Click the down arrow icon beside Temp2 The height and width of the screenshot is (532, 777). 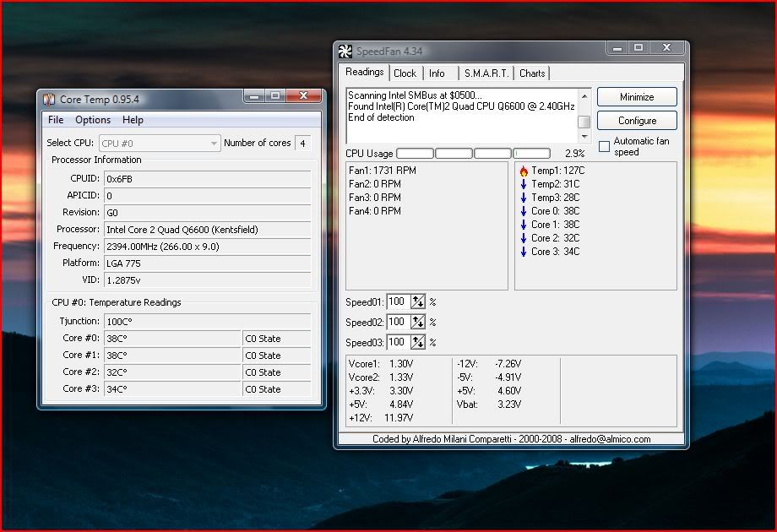[x=524, y=184]
